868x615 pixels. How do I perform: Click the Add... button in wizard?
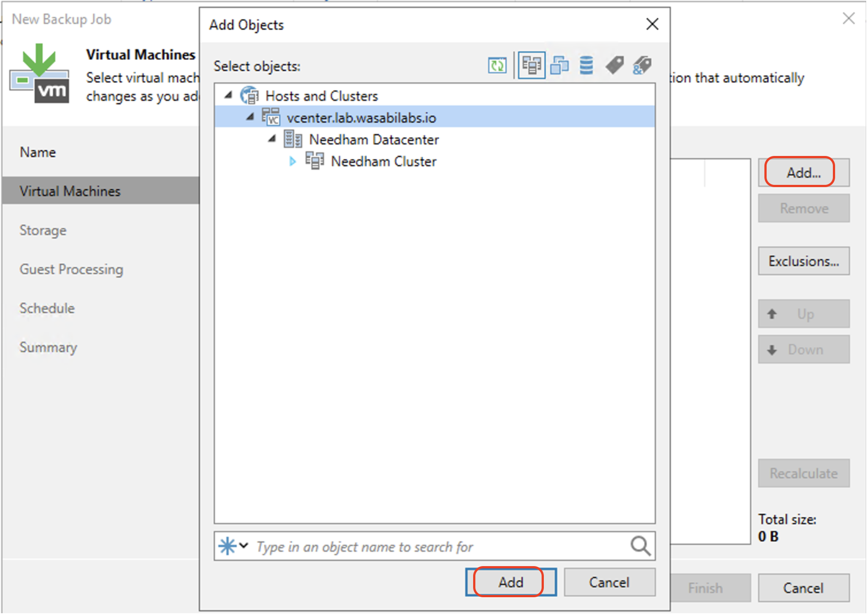pyautogui.click(x=804, y=172)
